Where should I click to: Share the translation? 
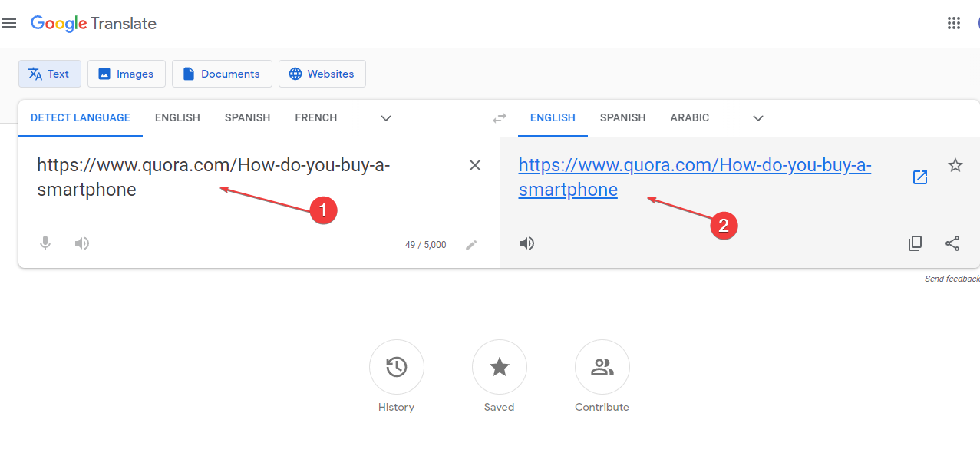click(952, 243)
